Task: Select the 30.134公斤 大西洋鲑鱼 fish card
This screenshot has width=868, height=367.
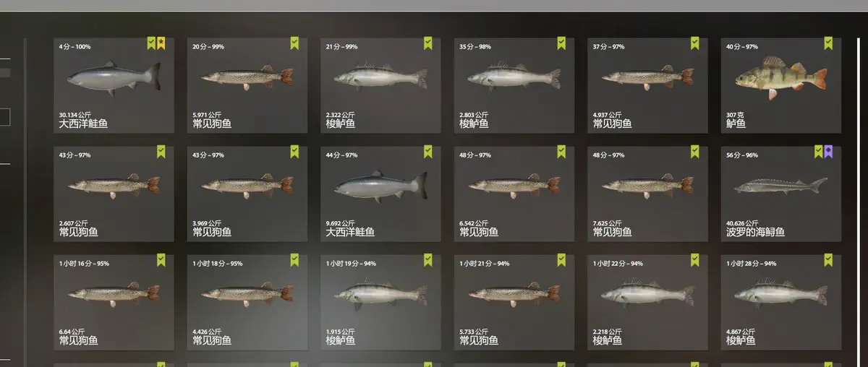Action: pos(114,85)
